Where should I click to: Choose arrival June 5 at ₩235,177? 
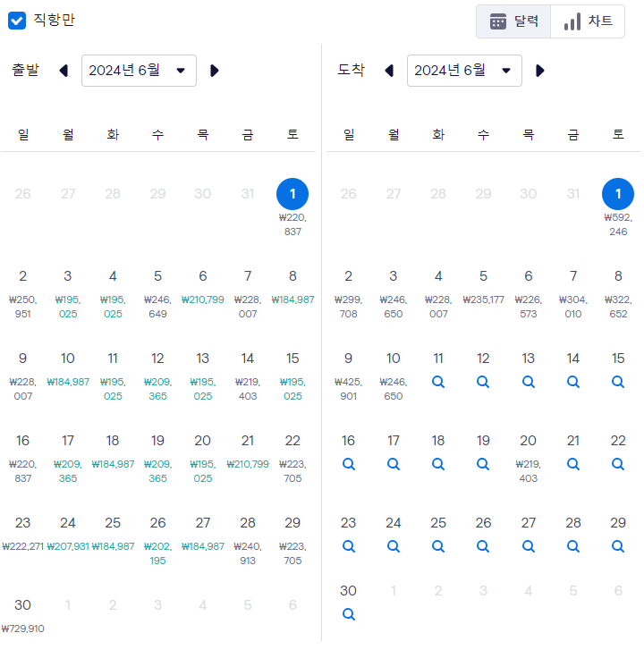483,287
